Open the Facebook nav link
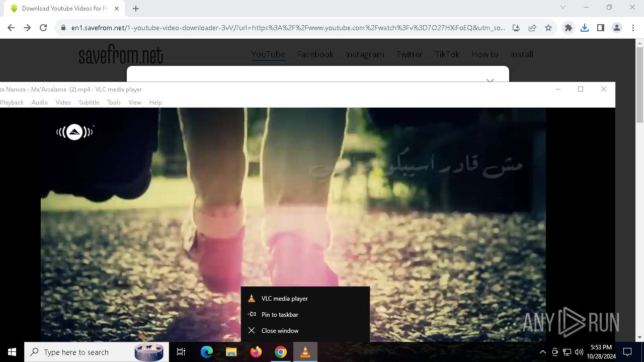 tap(315, 54)
